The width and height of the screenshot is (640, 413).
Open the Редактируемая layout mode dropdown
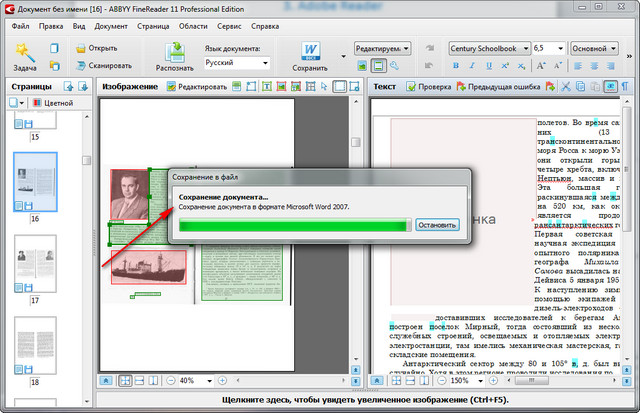pyautogui.click(x=382, y=49)
